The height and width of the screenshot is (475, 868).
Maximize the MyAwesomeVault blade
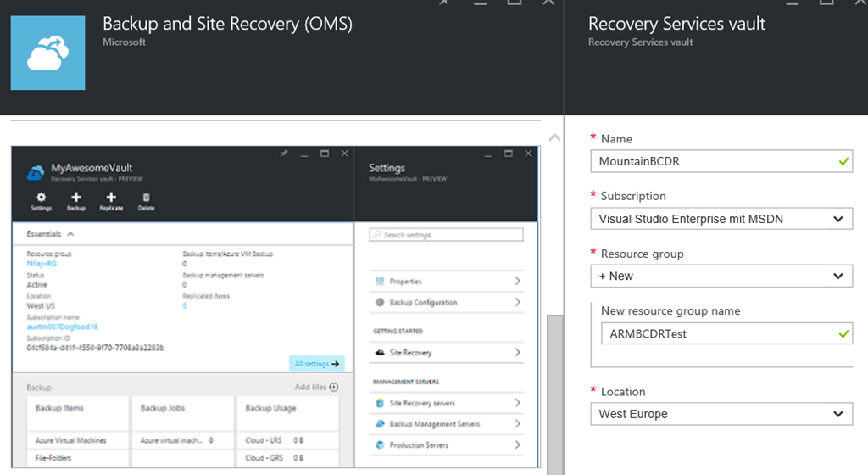[x=325, y=154]
